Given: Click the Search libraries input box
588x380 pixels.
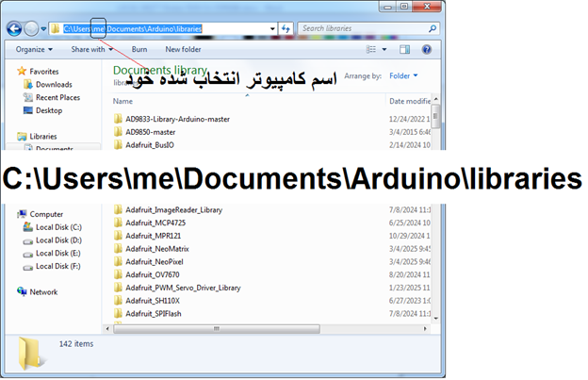Looking at the screenshot, I should click(x=358, y=28).
